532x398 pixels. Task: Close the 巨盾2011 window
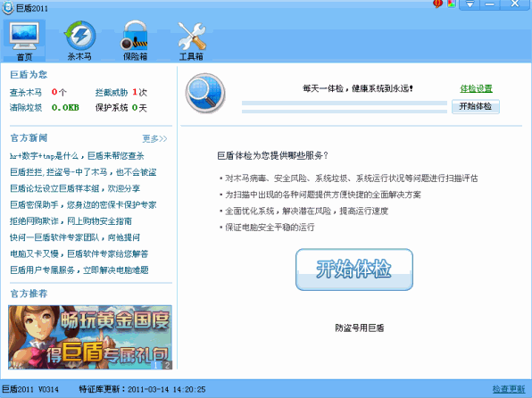coord(515,4)
